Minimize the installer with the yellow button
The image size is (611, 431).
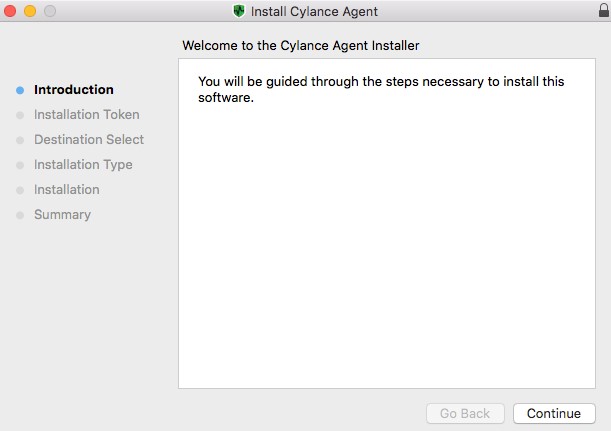point(30,11)
